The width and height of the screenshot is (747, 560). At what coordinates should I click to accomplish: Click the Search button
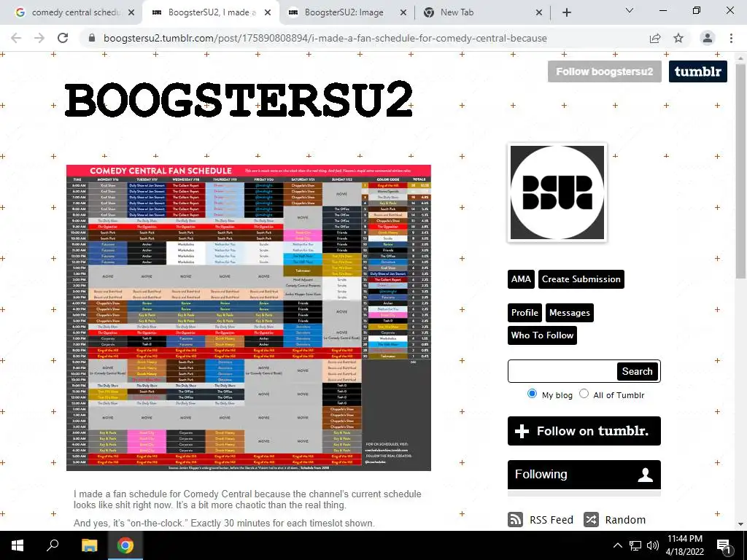point(638,371)
